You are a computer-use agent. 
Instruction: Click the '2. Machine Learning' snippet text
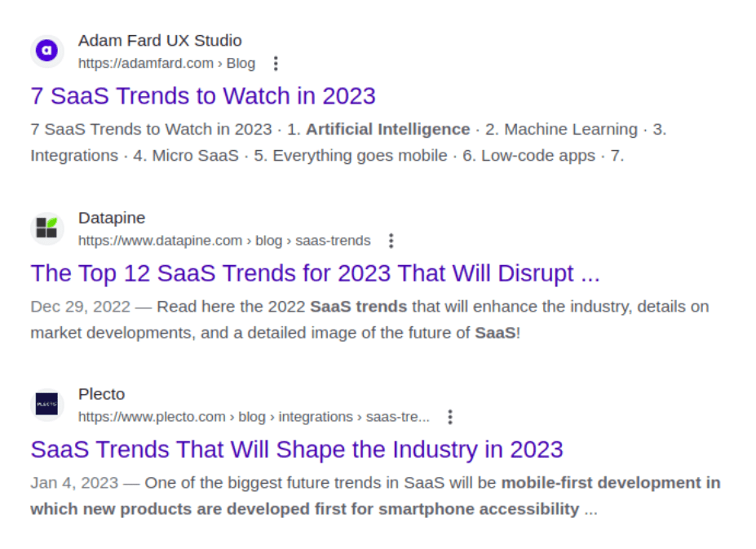(x=561, y=129)
